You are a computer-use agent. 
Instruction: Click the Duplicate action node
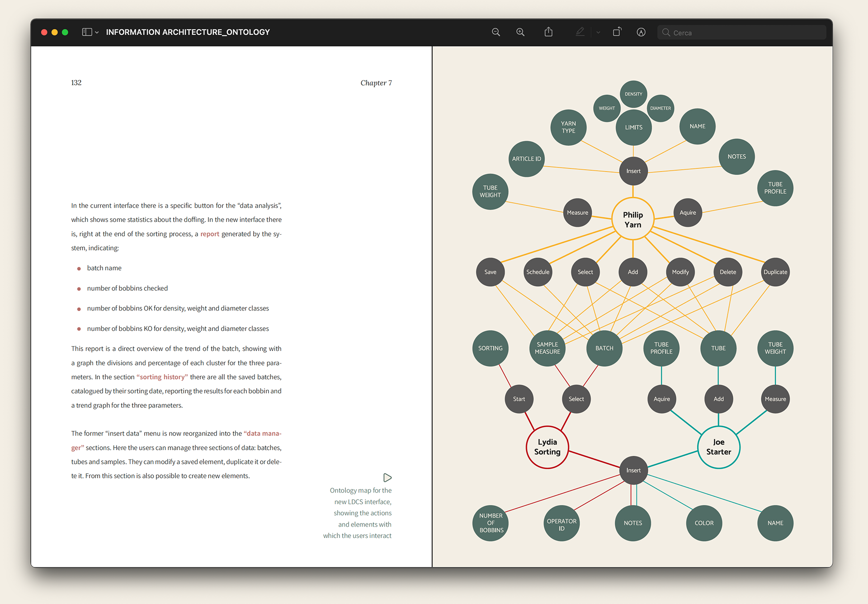pos(775,272)
